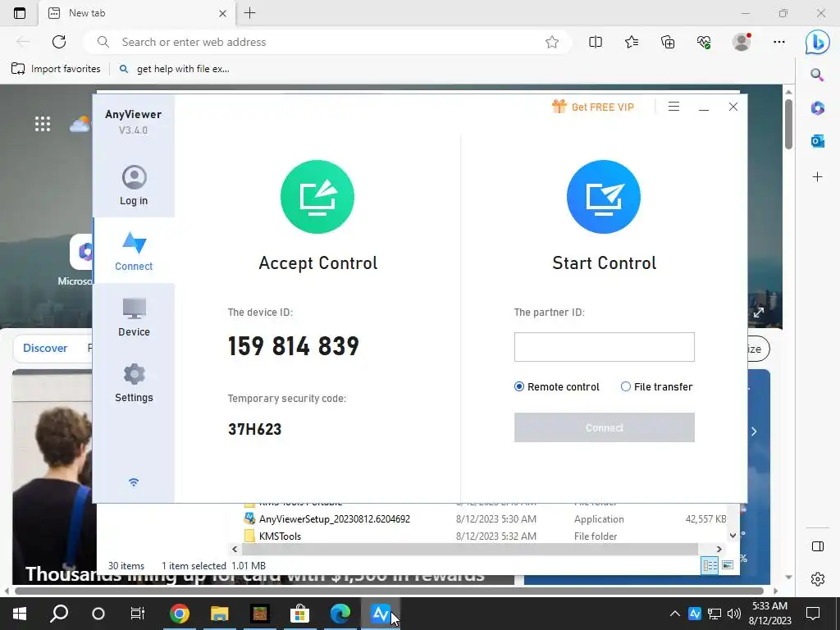Open the AnyViewer hamburger menu
The height and width of the screenshot is (630, 840).
pos(674,107)
